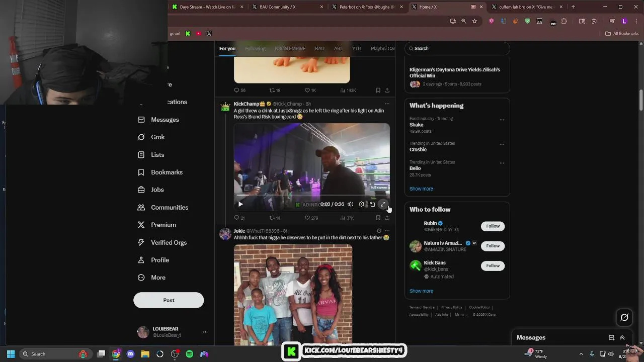The height and width of the screenshot is (362, 644).
Task: Open Jokic post family photo
Action: [293, 294]
